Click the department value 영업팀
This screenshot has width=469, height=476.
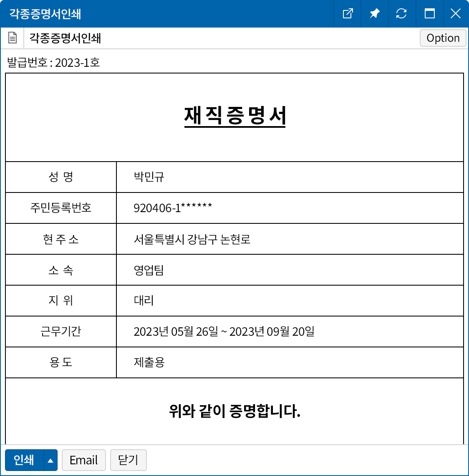click(x=149, y=270)
